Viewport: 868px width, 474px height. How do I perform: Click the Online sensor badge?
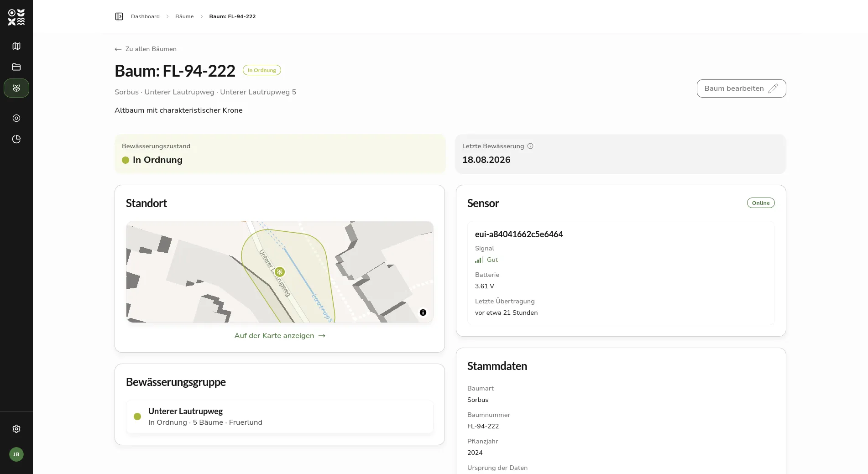click(761, 203)
